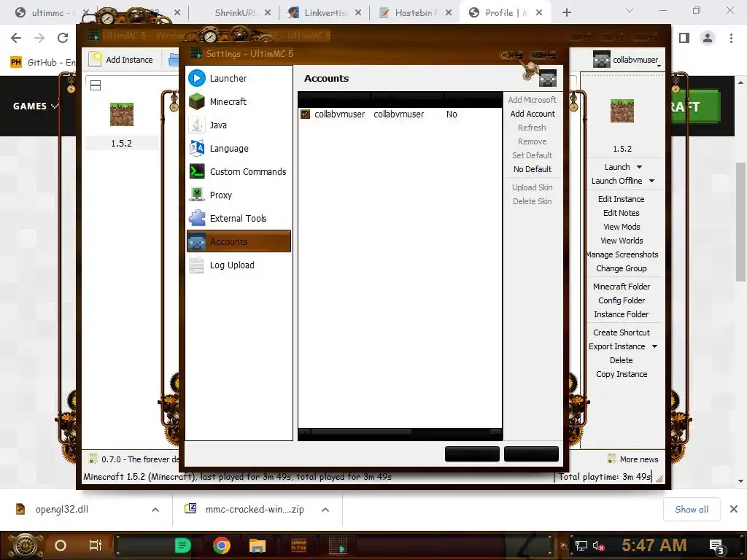Open the Language settings page

coord(239,148)
